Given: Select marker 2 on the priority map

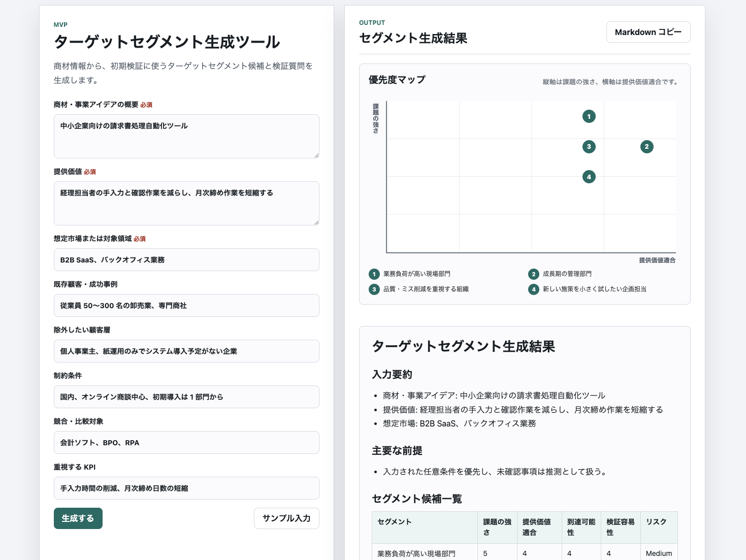Looking at the screenshot, I should pyautogui.click(x=646, y=147).
